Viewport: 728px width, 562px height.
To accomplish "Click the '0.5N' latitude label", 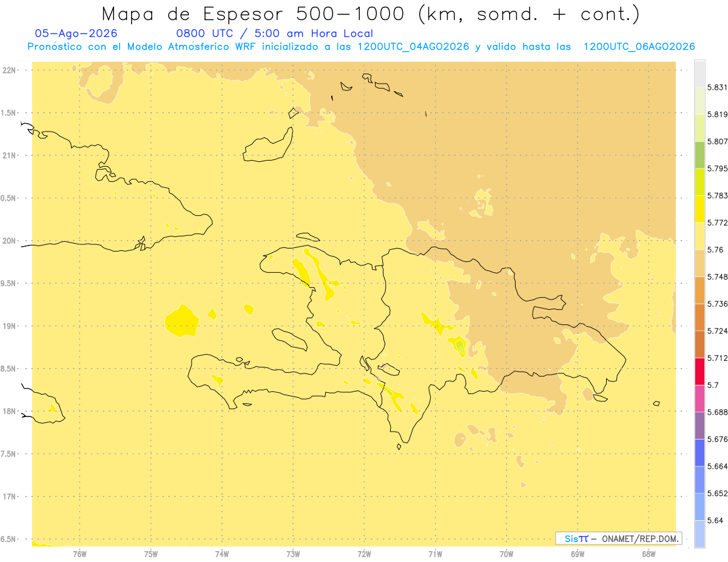I will click(x=9, y=198).
